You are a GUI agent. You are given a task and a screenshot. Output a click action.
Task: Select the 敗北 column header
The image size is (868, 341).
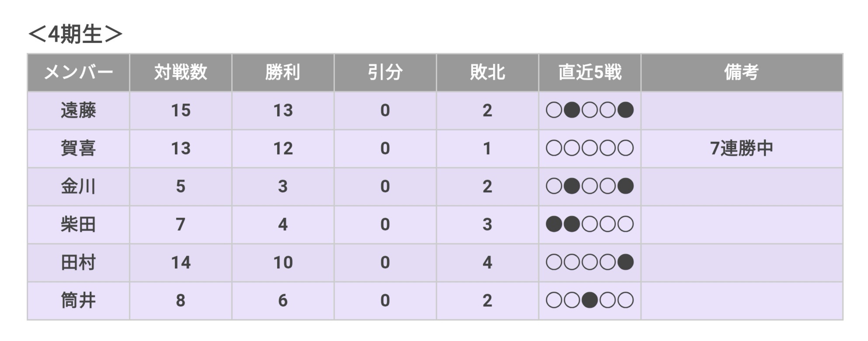[x=487, y=73]
